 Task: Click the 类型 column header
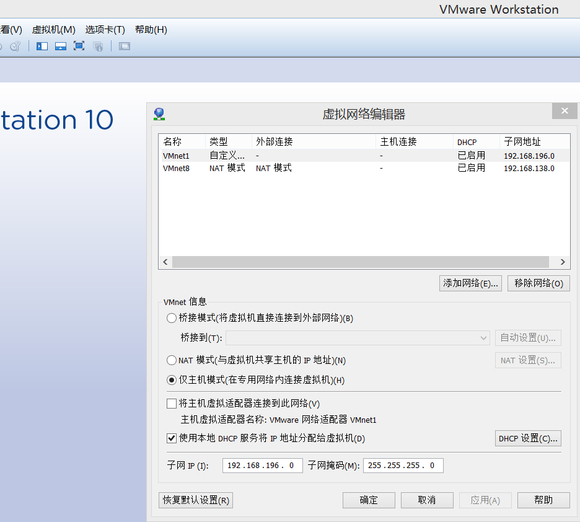[229, 142]
